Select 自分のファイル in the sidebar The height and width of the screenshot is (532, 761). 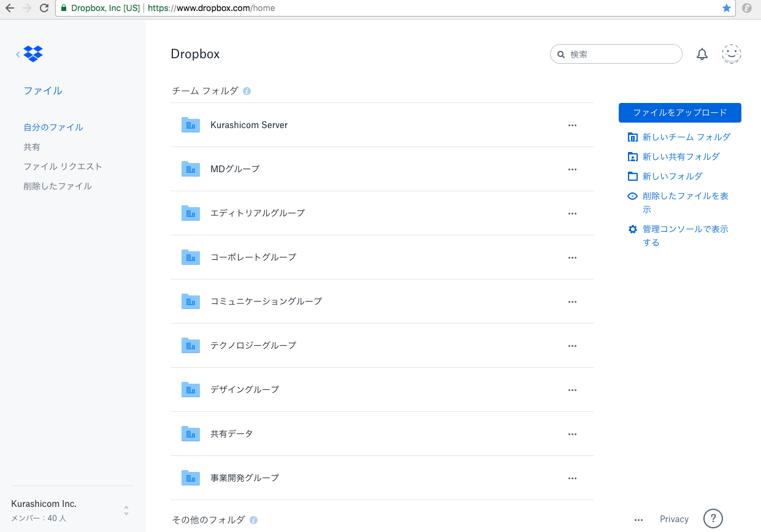tap(53, 127)
